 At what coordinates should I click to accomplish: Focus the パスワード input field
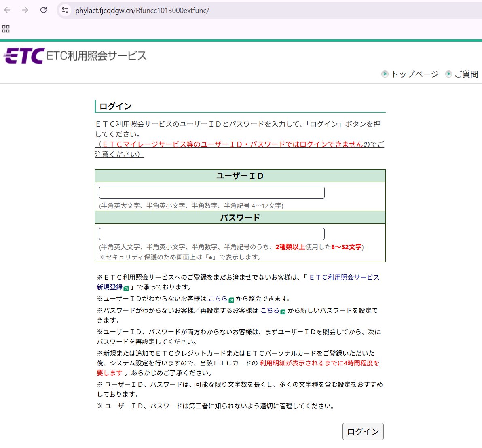[x=212, y=234]
